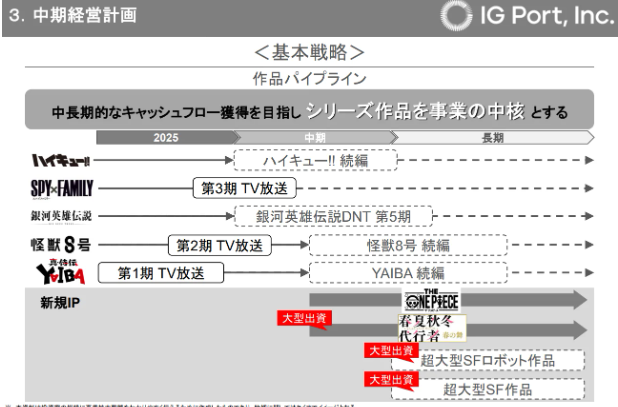Image resolution: width=618 pixels, height=407 pixels.
Task: Click the 第2期 TV放送 box
Action: tap(219, 245)
